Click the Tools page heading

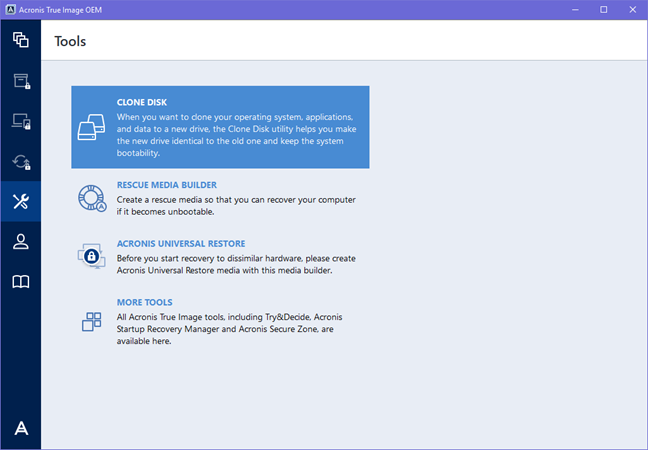pyautogui.click(x=70, y=41)
